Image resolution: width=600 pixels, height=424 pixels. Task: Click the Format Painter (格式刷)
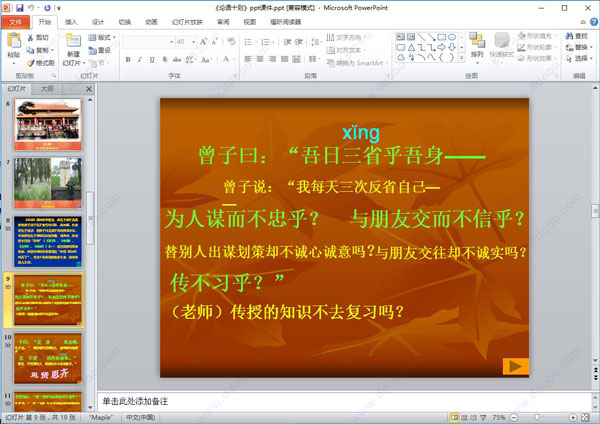coord(41,63)
